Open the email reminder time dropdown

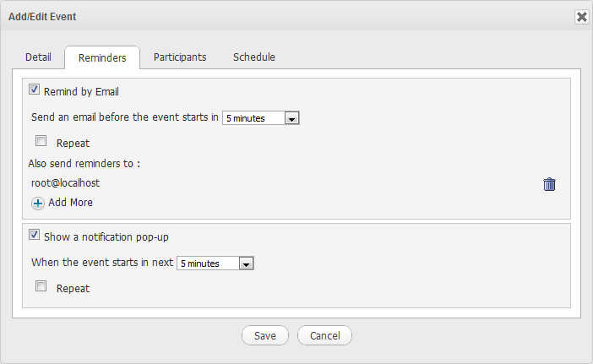261,118
